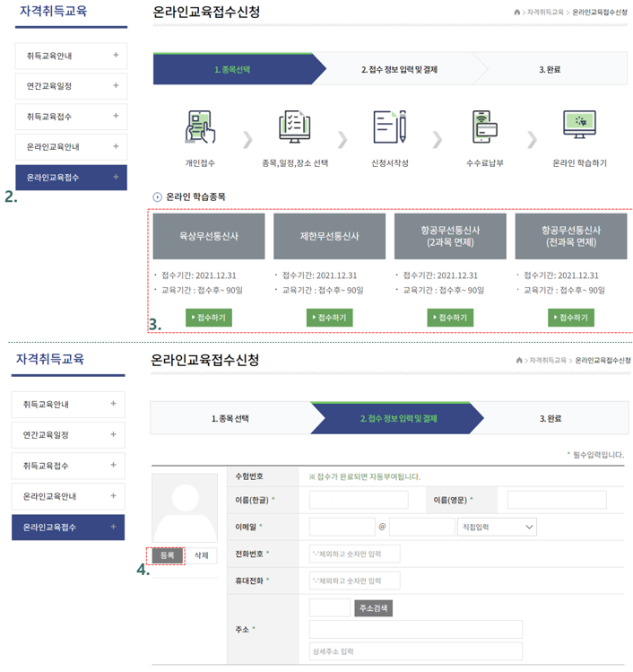Select the 2. 접수 정보 입력 및 결제 tab at top

pyautogui.click(x=399, y=69)
